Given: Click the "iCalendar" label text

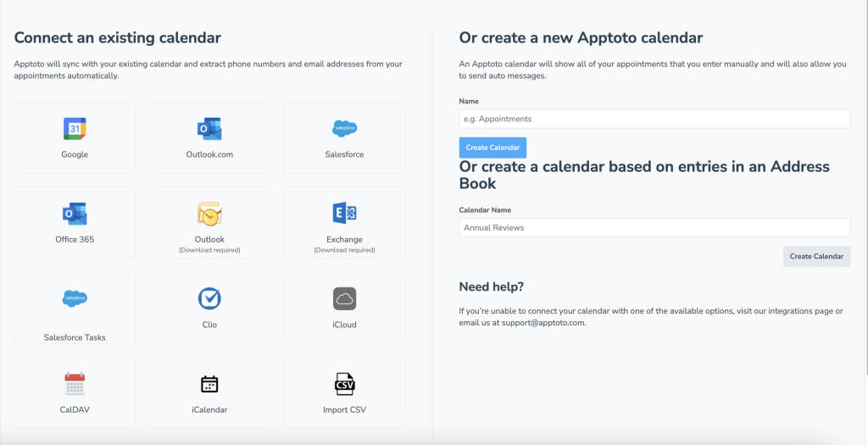Looking at the screenshot, I should point(209,410).
